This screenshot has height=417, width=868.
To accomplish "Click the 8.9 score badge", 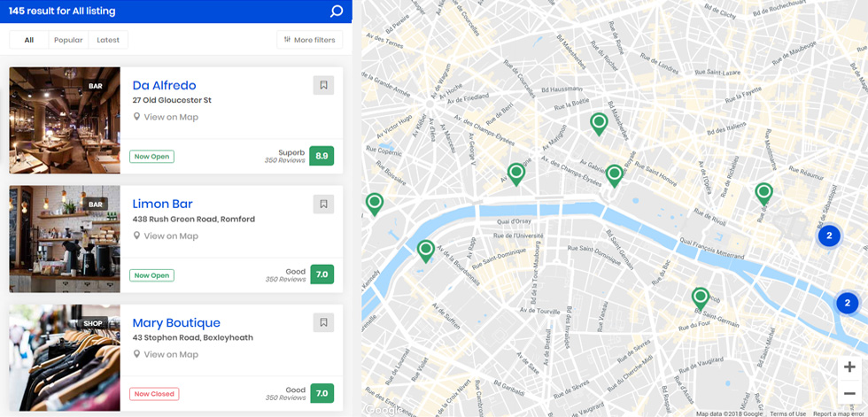I will 322,156.
